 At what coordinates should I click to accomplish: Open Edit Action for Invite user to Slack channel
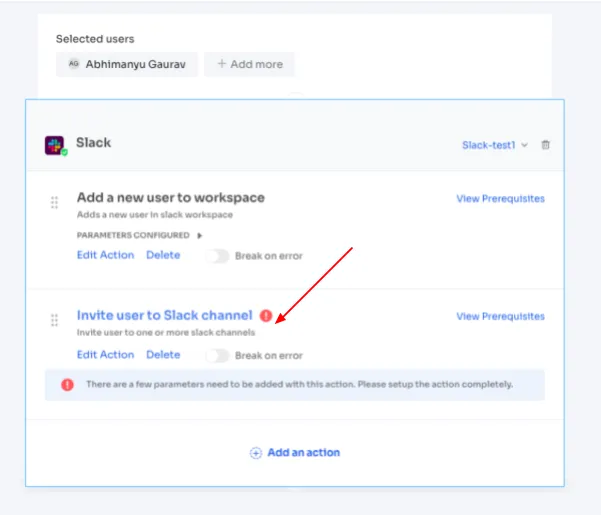pyautogui.click(x=105, y=355)
